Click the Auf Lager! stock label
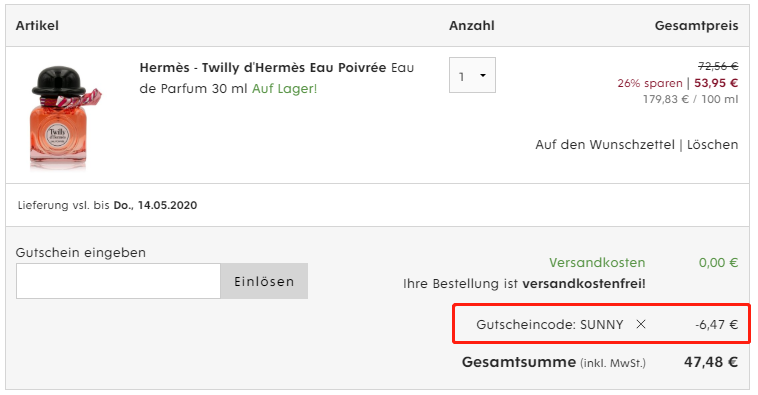 tap(284, 88)
